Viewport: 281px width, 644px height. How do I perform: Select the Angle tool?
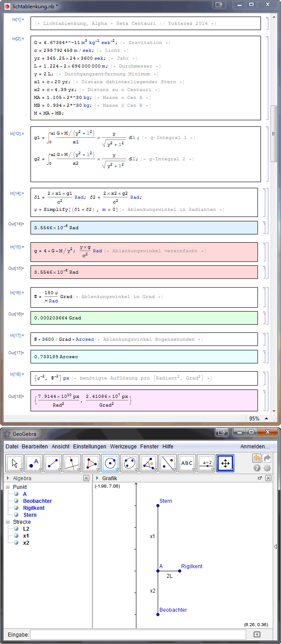click(149, 463)
